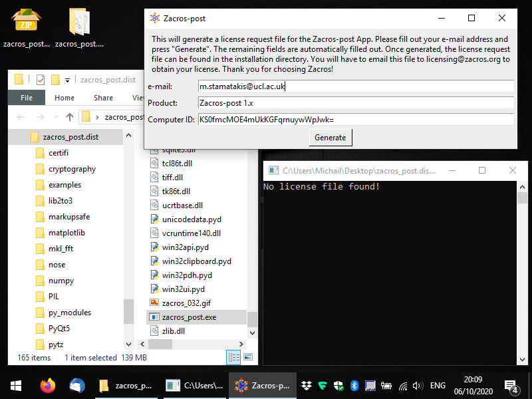Open the Quick Access Toolbar customize dropdown
The image size is (532, 399).
(x=68, y=80)
